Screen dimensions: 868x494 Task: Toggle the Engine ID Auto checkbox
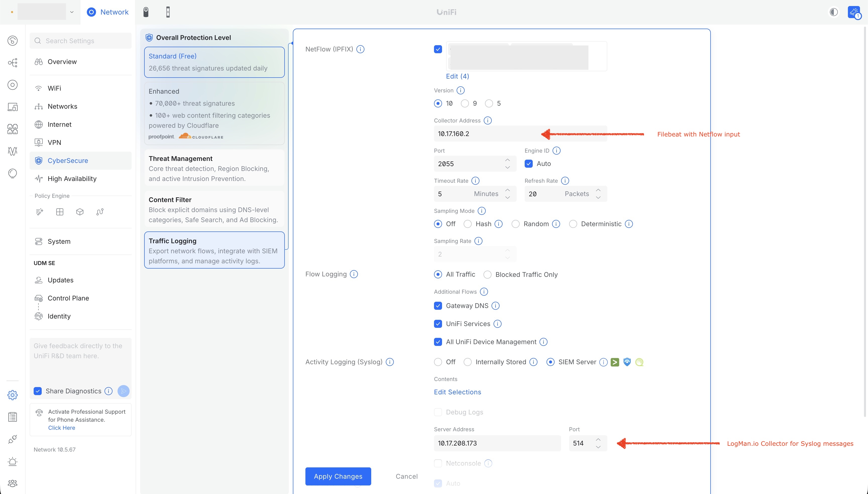[528, 164]
